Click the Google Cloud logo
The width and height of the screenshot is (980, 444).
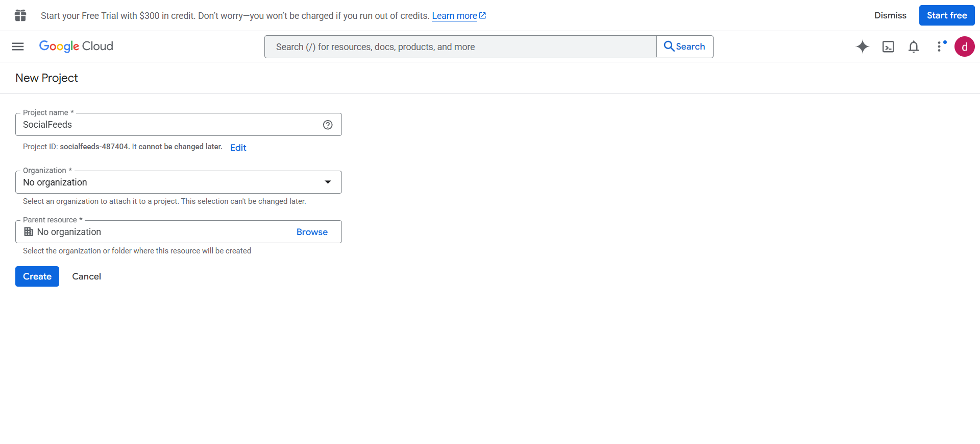click(76, 46)
